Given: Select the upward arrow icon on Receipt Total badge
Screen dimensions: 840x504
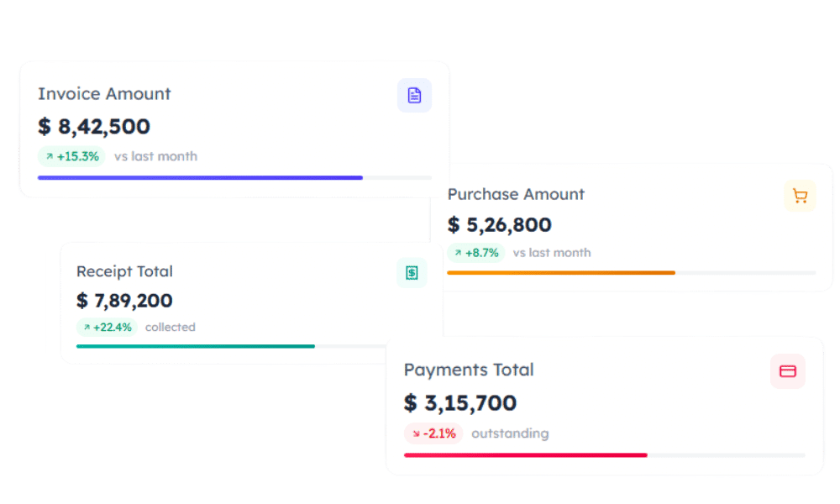Looking at the screenshot, I should click(87, 328).
